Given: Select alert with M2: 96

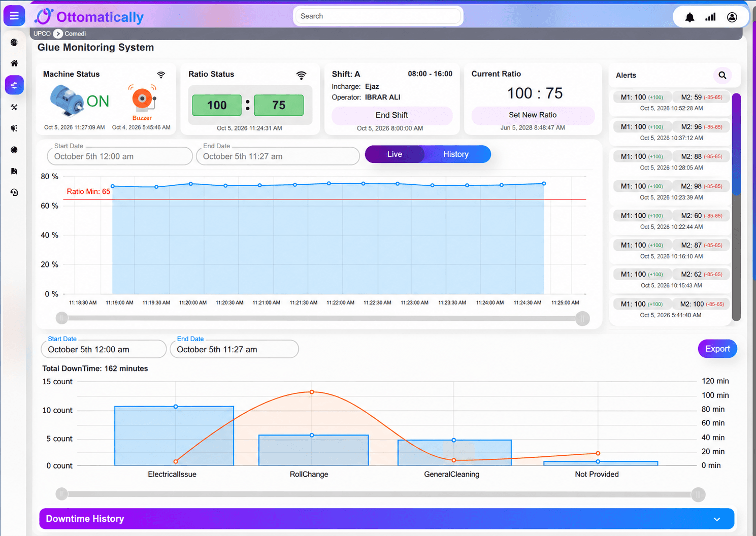Looking at the screenshot, I should 671,132.
